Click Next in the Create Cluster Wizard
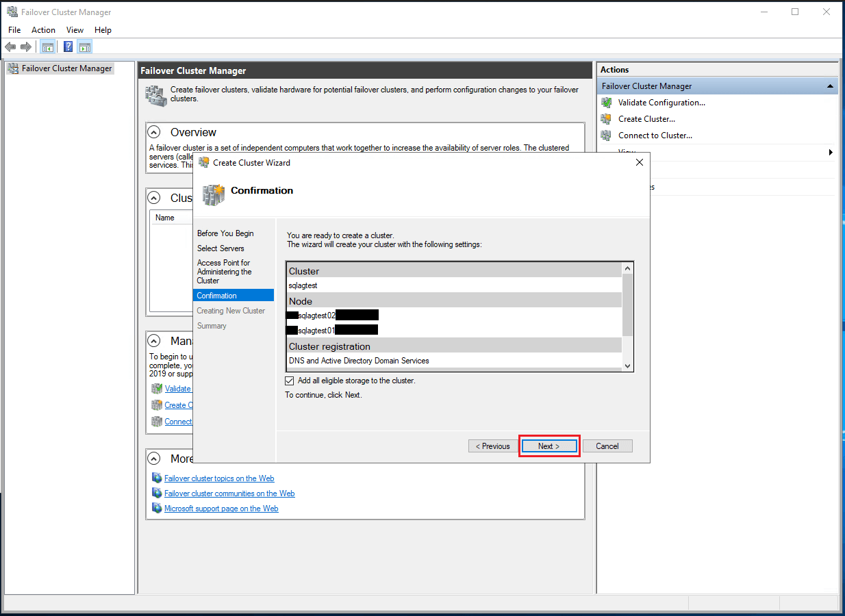Screen dimensions: 845x616 click(x=548, y=446)
